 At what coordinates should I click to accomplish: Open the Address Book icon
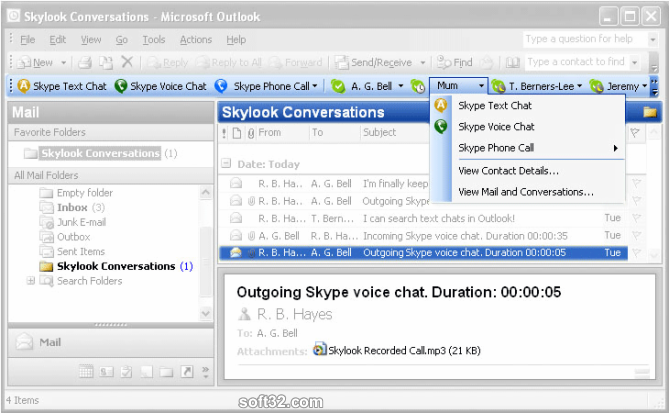[512, 63]
